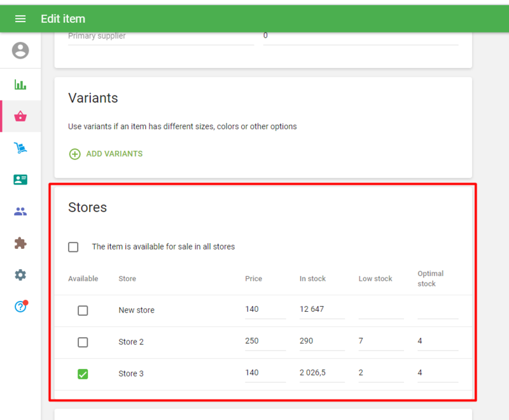Open the Employees ID card icon
Viewport: 509px width, 420px height.
pyautogui.click(x=20, y=179)
